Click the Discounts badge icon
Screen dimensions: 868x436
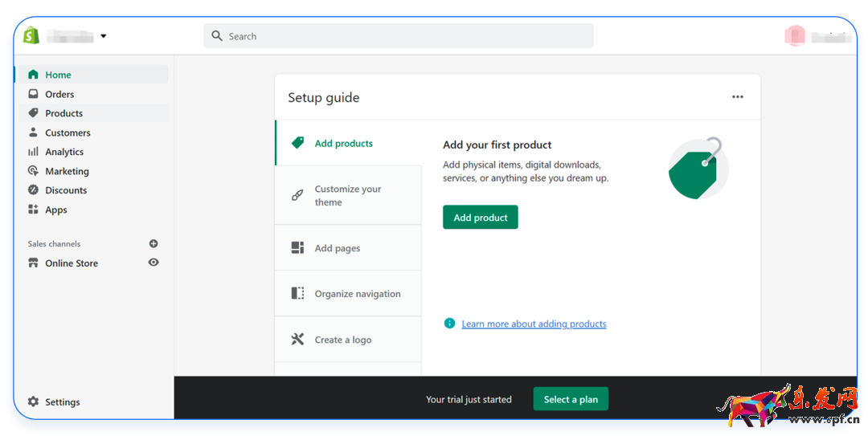pos(33,190)
